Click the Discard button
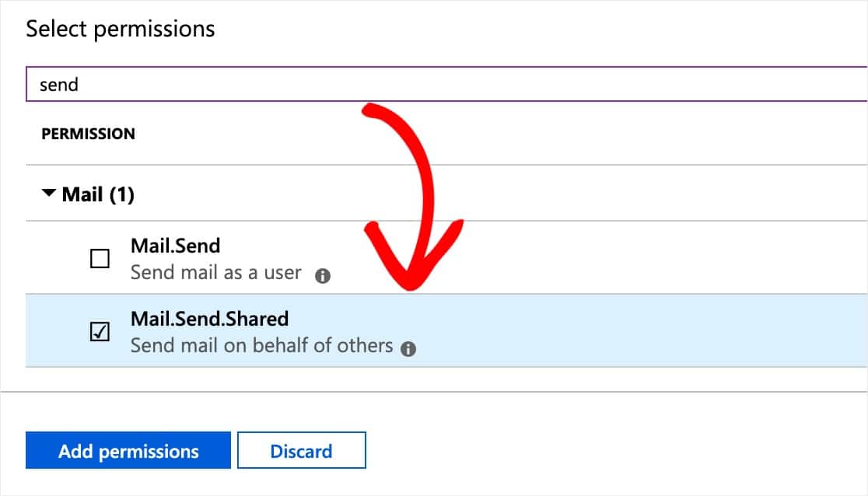The height and width of the screenshot is (496, 868). (x=302, y=451)
